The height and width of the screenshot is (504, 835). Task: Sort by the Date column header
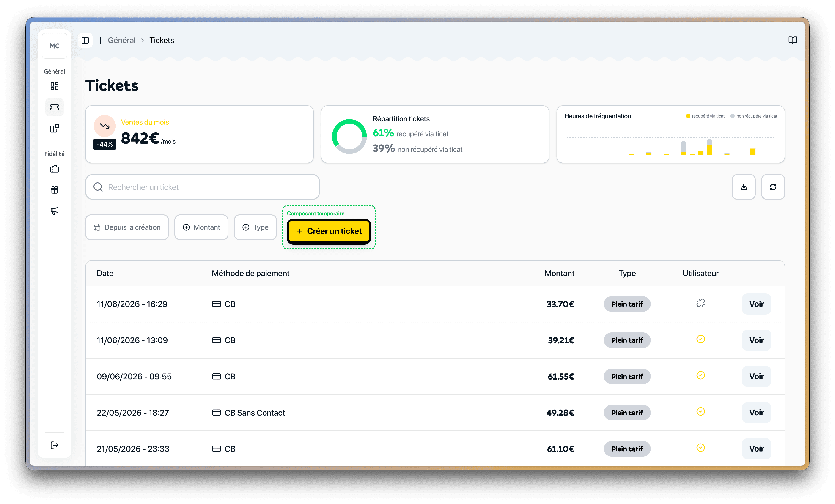coord(105,273)
